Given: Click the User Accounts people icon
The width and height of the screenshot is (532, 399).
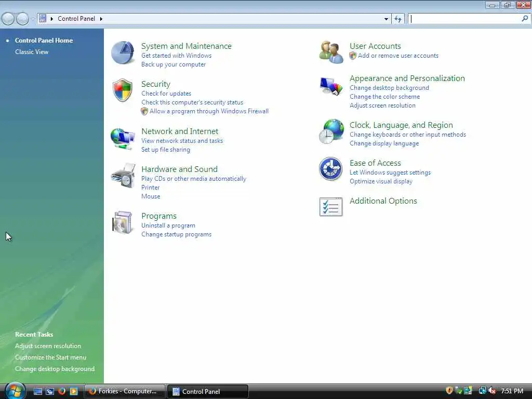Looking at the screenshot, I should (331, 52).
